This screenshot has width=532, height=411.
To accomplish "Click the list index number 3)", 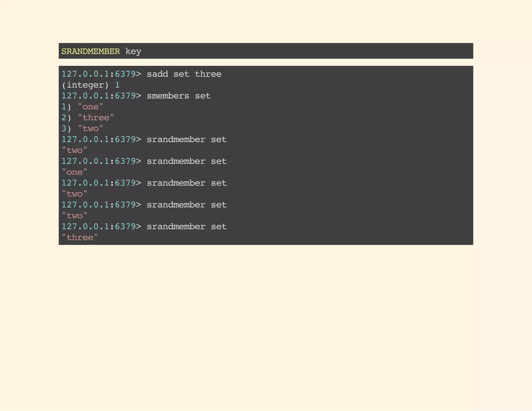I will pyautogui.click(x=66, y=129).
